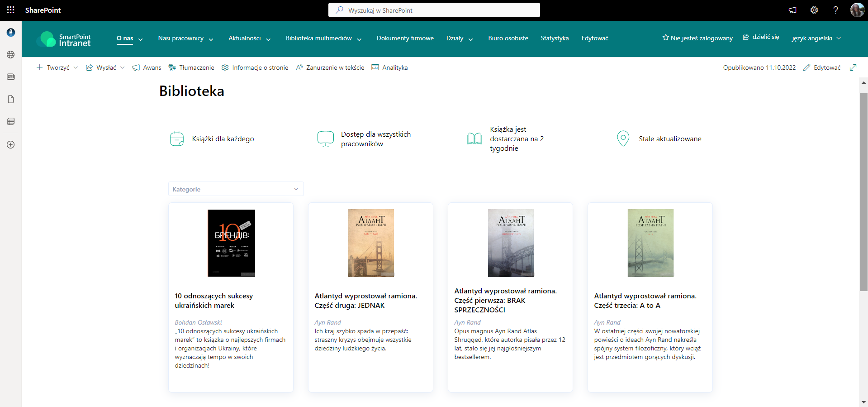Expand the 'język angielski' language dropdown
The height and width of the screenshot is (407, 868).
(x=816, y=38)
